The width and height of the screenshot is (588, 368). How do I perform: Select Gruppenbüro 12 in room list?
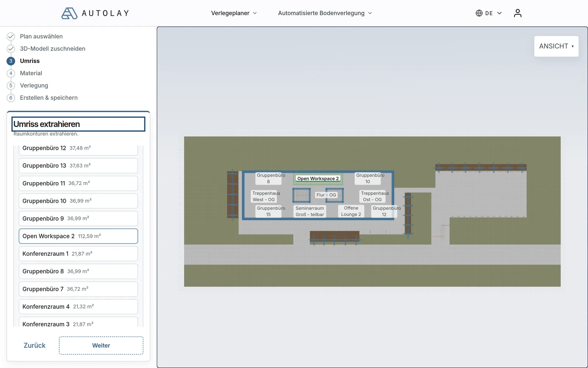(78, 149)
